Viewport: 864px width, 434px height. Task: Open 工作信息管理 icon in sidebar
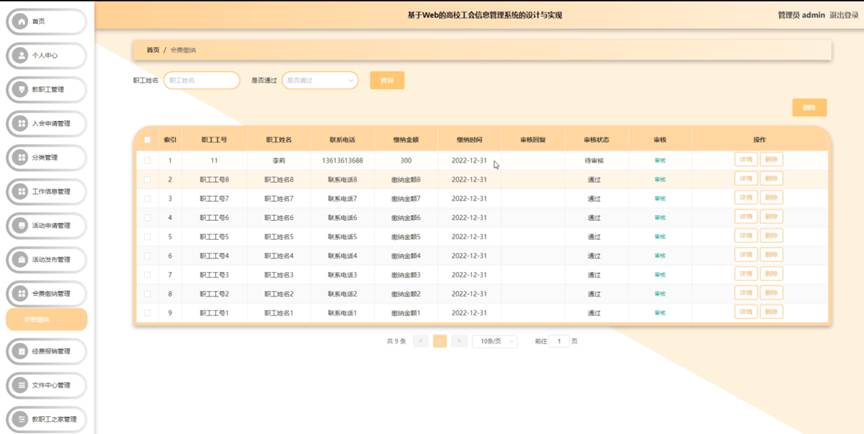[20, 192]
